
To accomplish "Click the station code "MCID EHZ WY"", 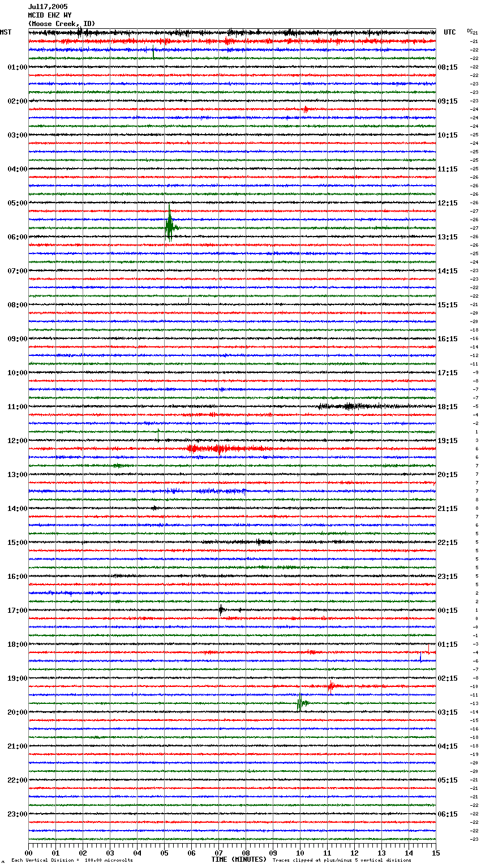I will (x=50, y=15).
